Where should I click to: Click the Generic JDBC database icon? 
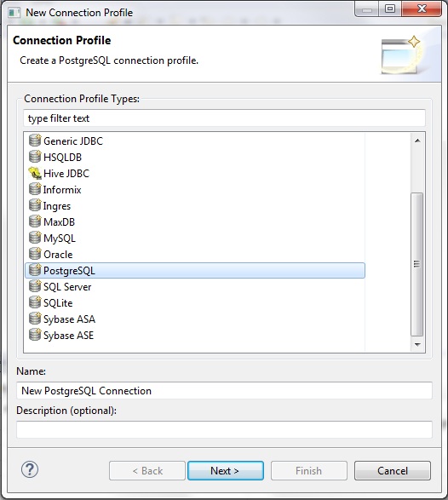[35, 141]
